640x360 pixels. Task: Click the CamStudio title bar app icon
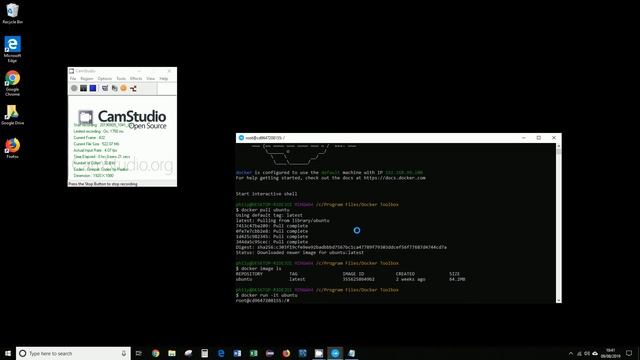[71, 71]
